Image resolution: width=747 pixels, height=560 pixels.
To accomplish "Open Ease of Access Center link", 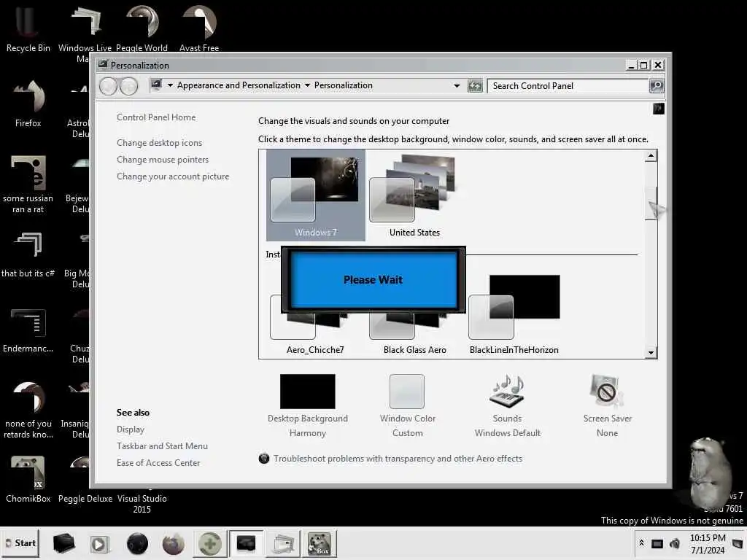I will pos(158,463).
